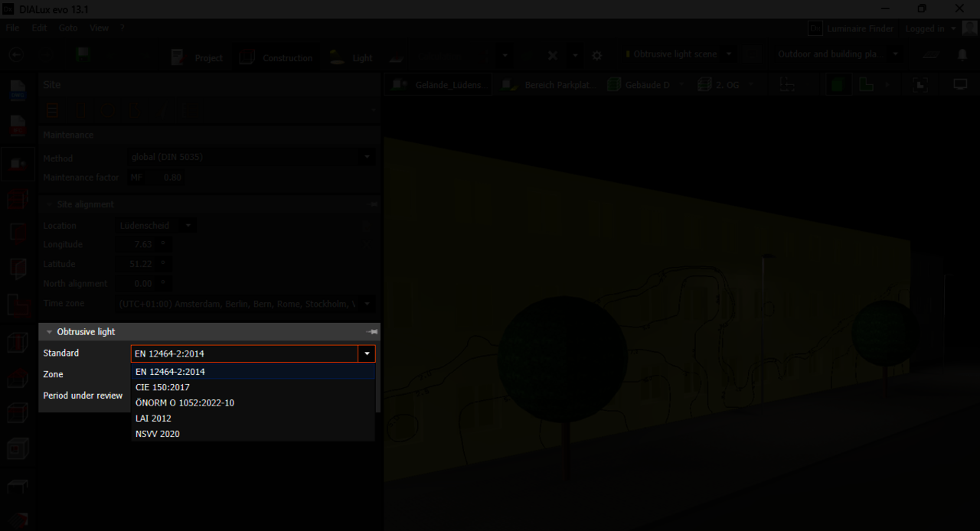This screenshot has width=980, height=531.
Task: Click the green save project icon
Action: [83, 56]
